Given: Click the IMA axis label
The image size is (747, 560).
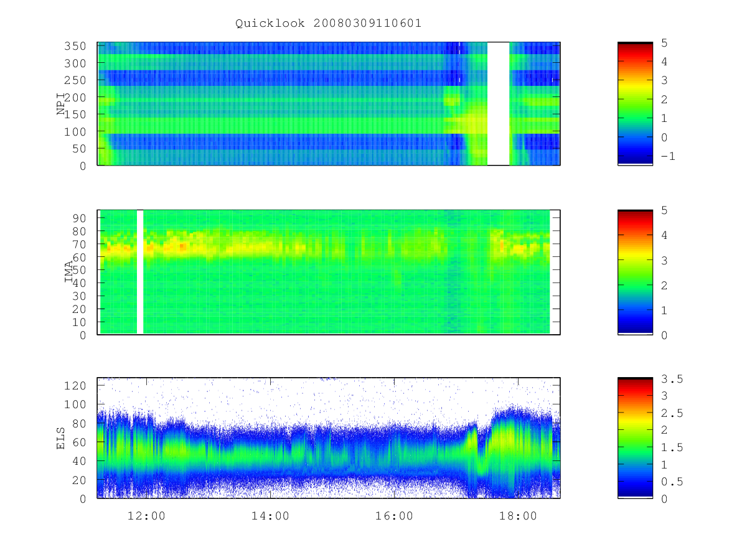Looking at the screenshot, I should pos(69,273).
